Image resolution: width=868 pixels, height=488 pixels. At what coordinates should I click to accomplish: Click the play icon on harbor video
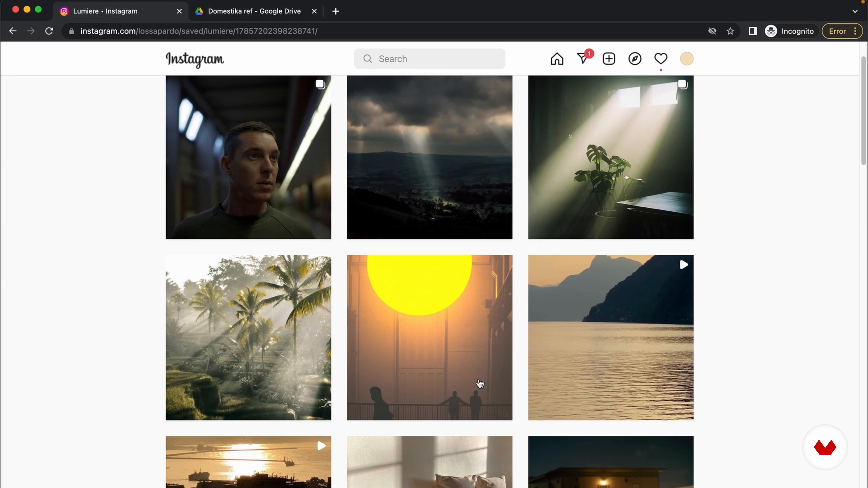[321, 446]
